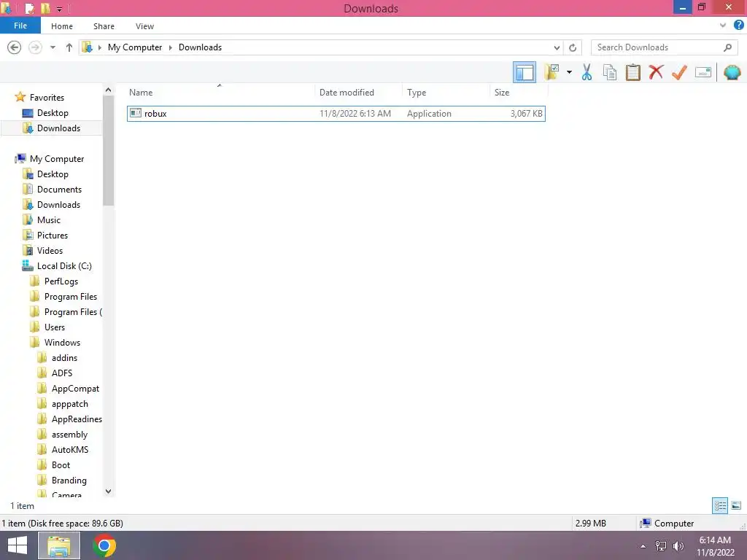Click the folder options toolbar icon
Viewport: 747px width, 560px height.
click(x=551, y=72)
